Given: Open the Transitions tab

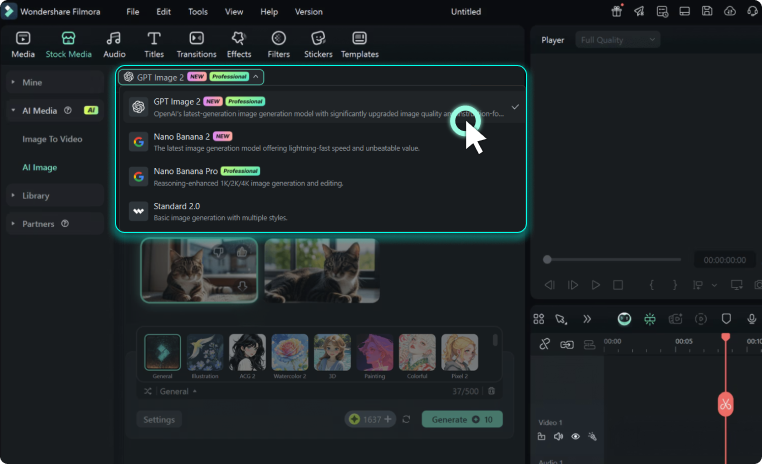Looking at the screenshot, I should [x=196, y=45].
